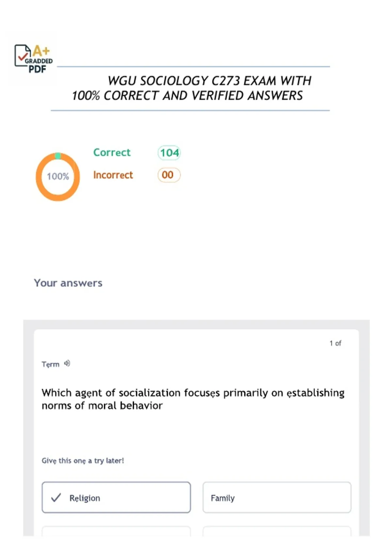
Task: Click the WGU Sociology C273 exam title
Action: point(191,88)
